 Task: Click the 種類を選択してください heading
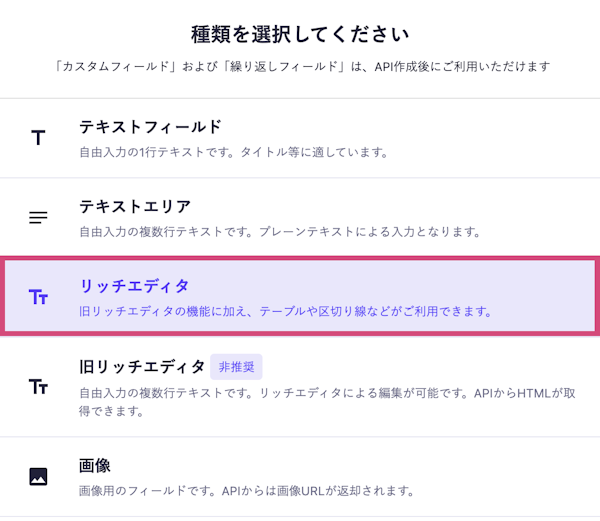coord(300,35)
